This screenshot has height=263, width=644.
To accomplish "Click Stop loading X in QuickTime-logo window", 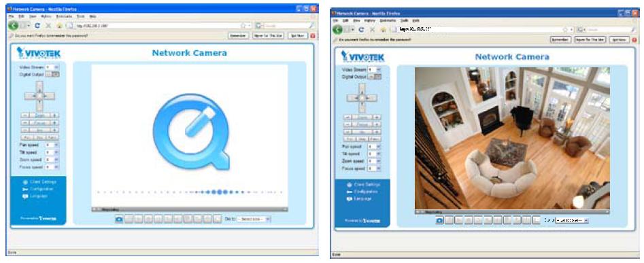I will click(48, 25).
